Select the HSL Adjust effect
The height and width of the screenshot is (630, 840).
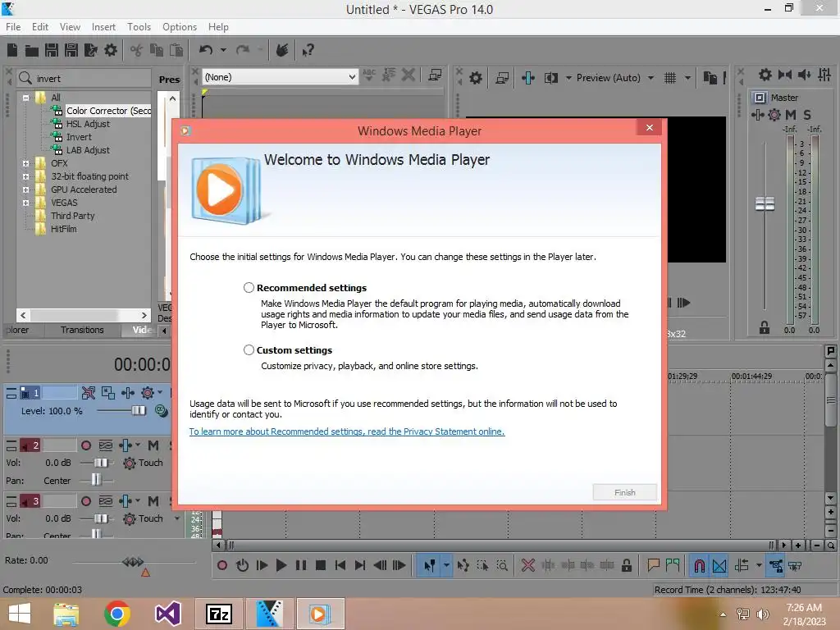(x=88, y=124)
